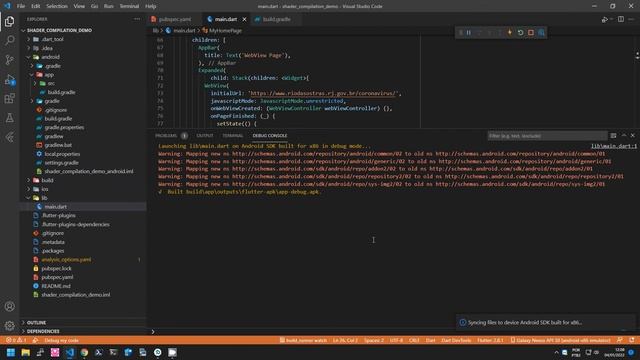Open the widget inspector from debug toolbar
Image resolution: width=640 pixels, height=360 pixels.
pyautogui.click(x=541, y=33)
